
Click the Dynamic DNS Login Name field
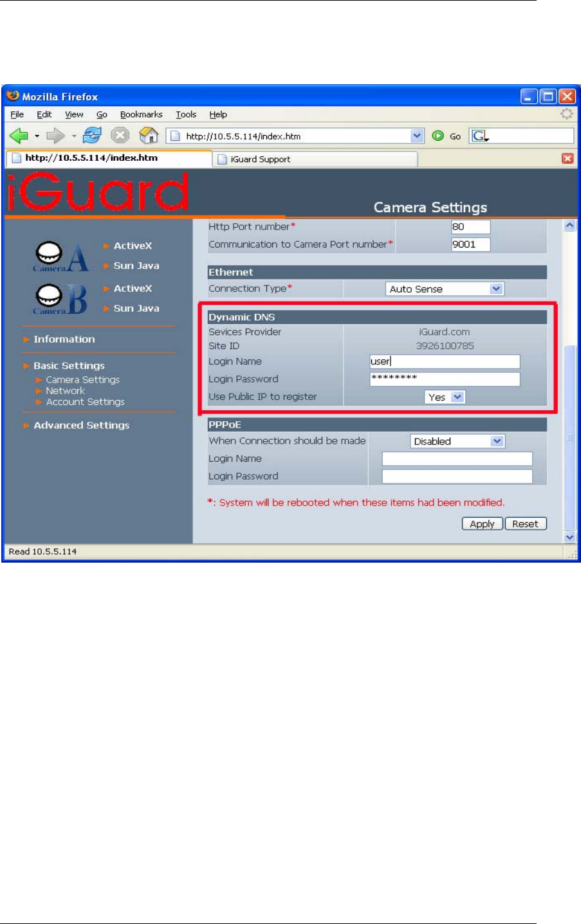click(x=445, y=361)
